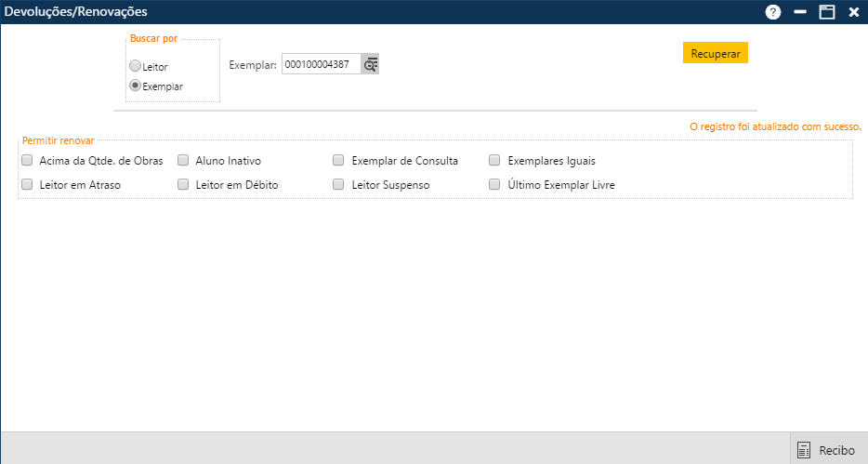Tick the Leitor em Débito checkbox

(183, 184)
